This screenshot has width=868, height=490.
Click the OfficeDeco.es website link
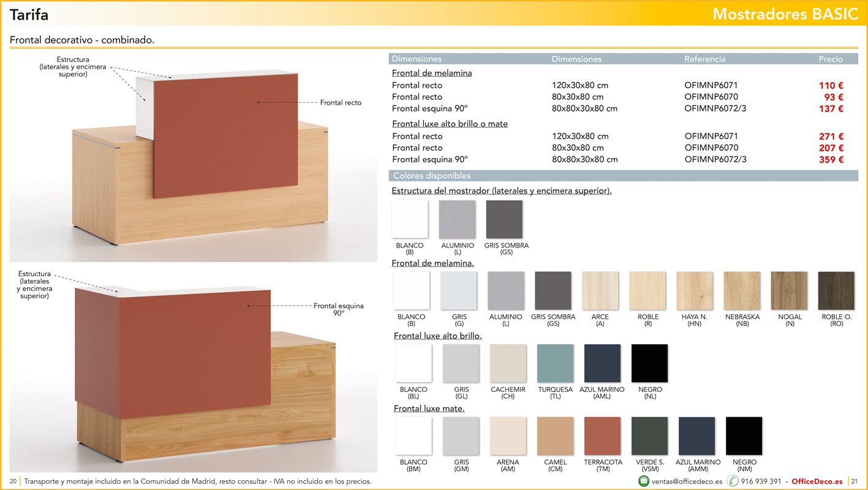tap(817, 481)
